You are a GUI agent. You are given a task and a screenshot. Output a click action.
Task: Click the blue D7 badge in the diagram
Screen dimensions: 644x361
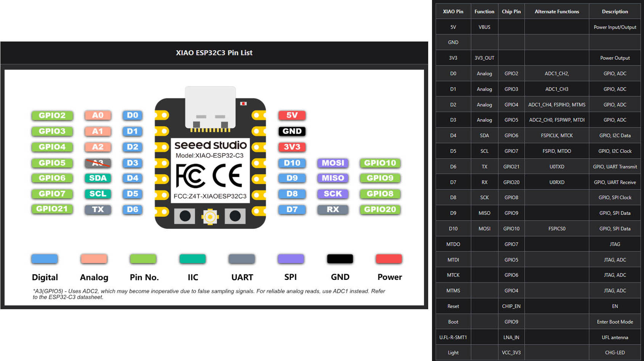[x=292, y=209]
